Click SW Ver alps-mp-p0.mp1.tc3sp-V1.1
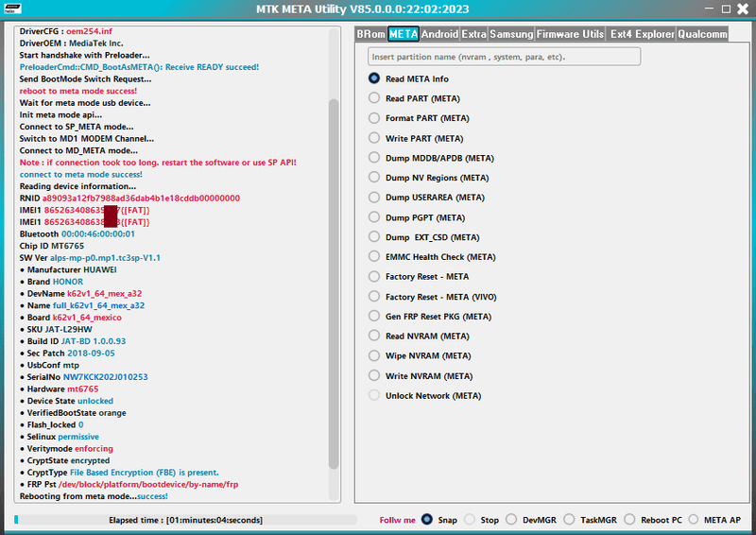 point(90,258)
